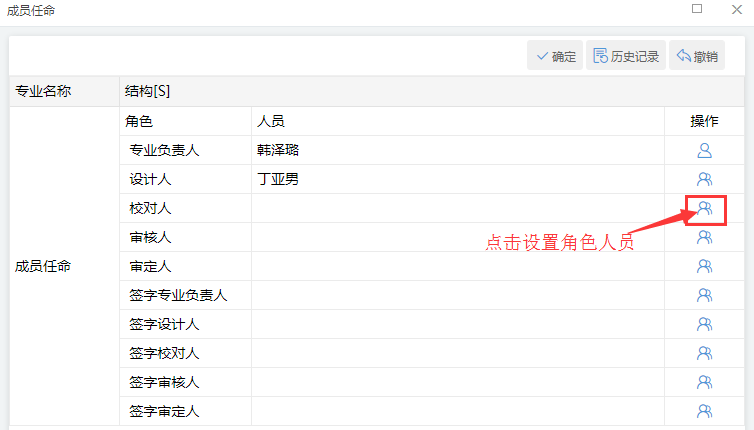Assign people to 签字校对人 role
754x430 pixels.
704,353
